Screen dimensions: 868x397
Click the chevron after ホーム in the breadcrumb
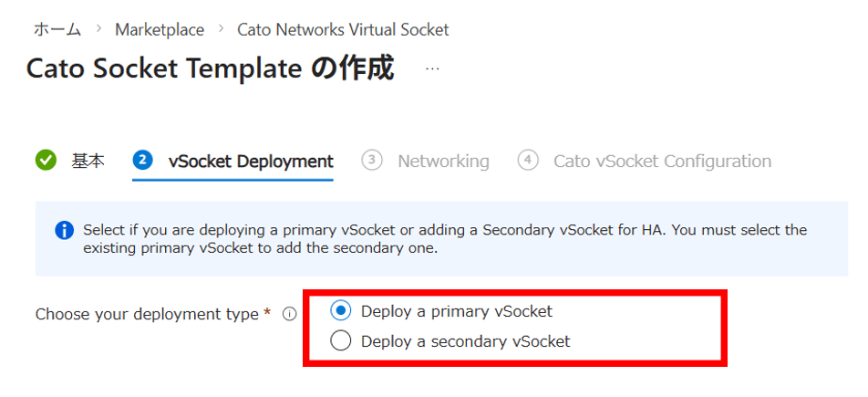coord(98,30)
